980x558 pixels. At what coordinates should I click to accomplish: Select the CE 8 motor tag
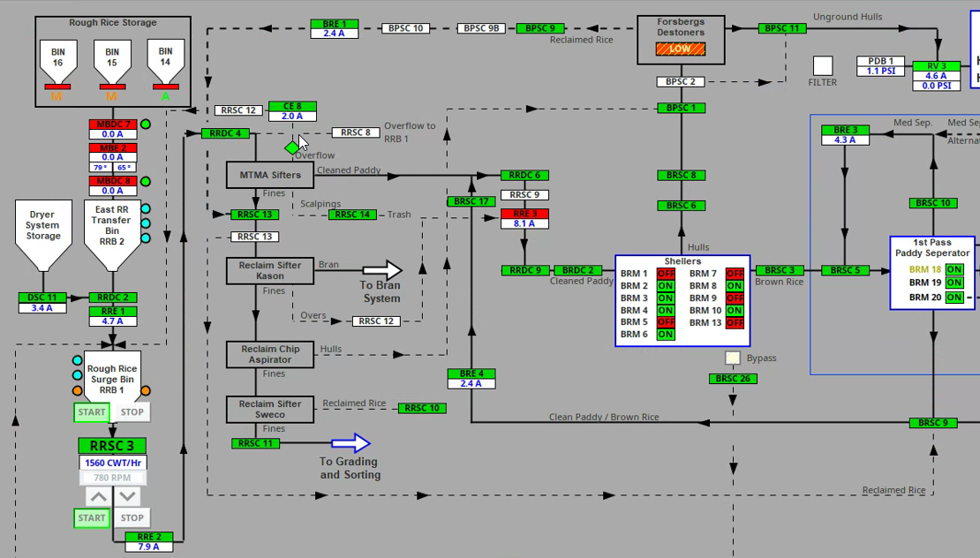click(x=292, y=106)
